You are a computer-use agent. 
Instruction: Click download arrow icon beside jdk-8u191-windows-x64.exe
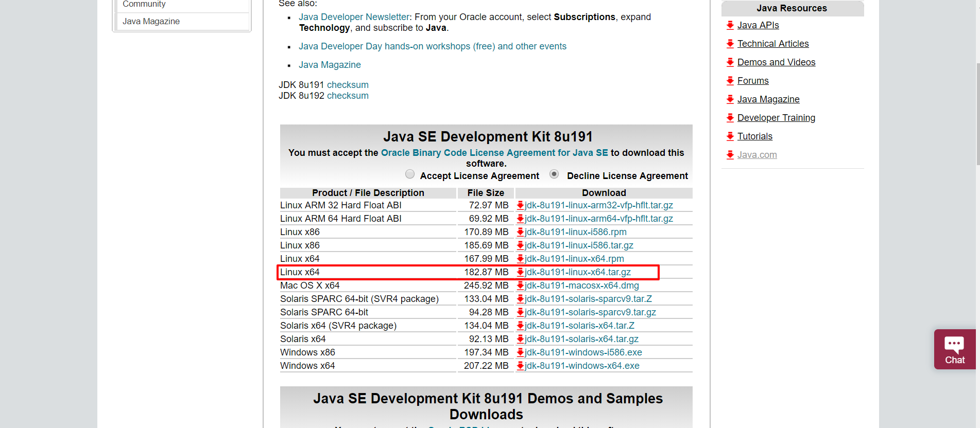[x=520, y=366]
